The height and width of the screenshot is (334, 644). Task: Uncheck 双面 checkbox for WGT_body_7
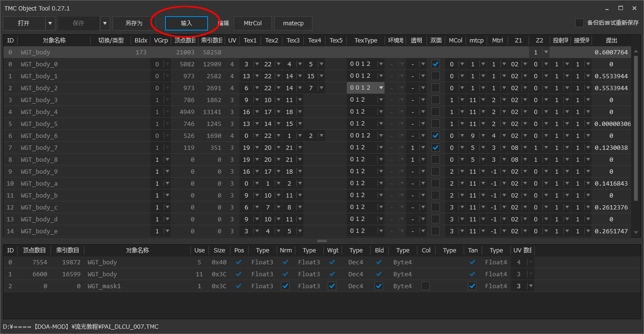pyautogui.click(x=436, y=147)
